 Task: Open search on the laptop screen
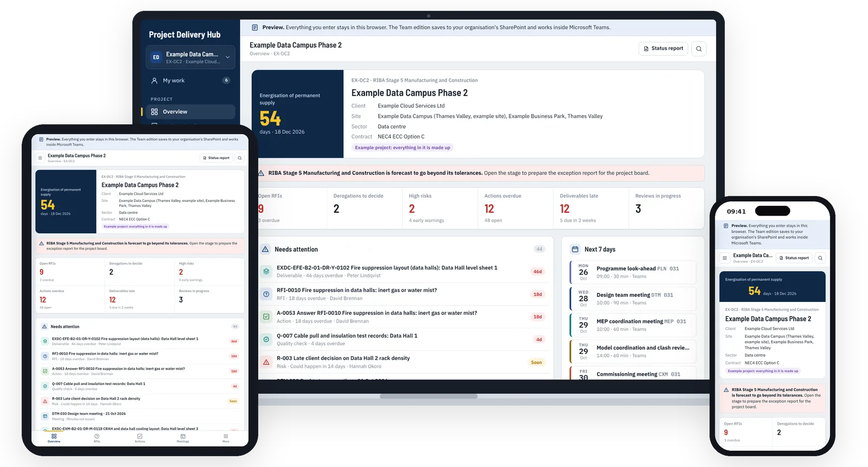click(x=699, y=49)
